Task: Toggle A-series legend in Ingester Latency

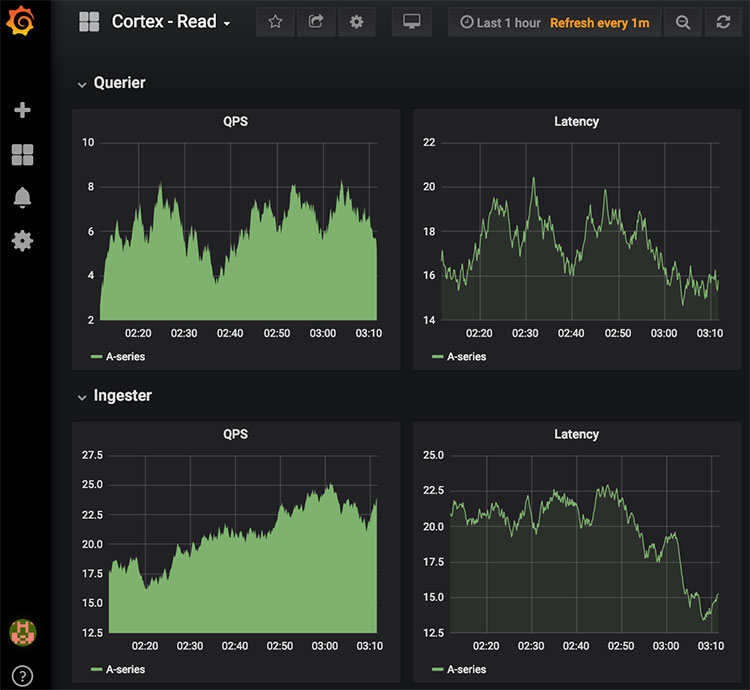Action: (x=459, y=669)
